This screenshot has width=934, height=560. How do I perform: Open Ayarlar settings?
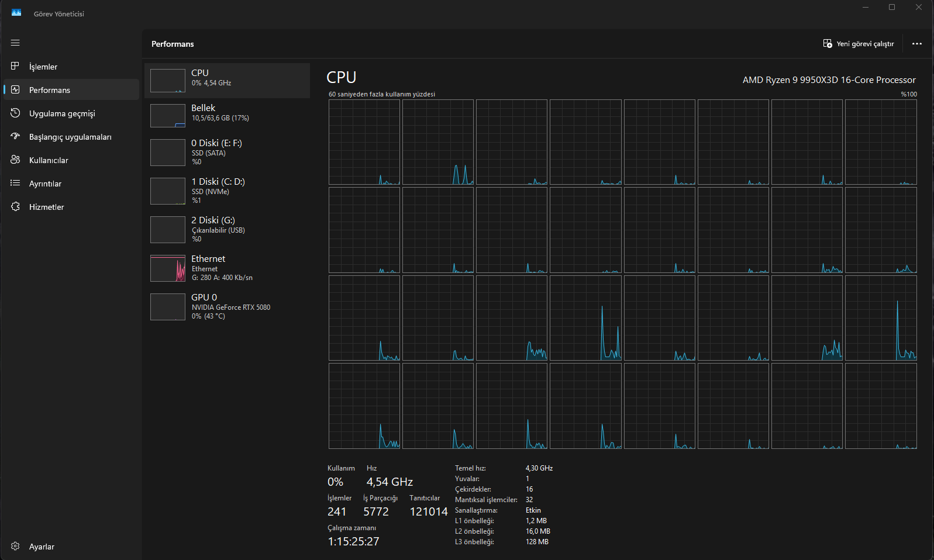tap(71, 547)
